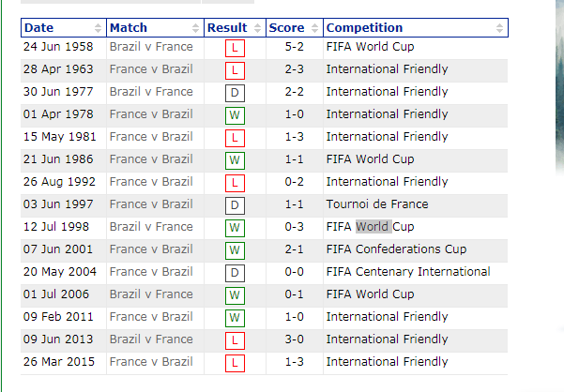Image resolution: width=564 pixels, height=392 pixels.
Task: Select the FIFA Centenary International competition text
Action: tap(407, 272)
